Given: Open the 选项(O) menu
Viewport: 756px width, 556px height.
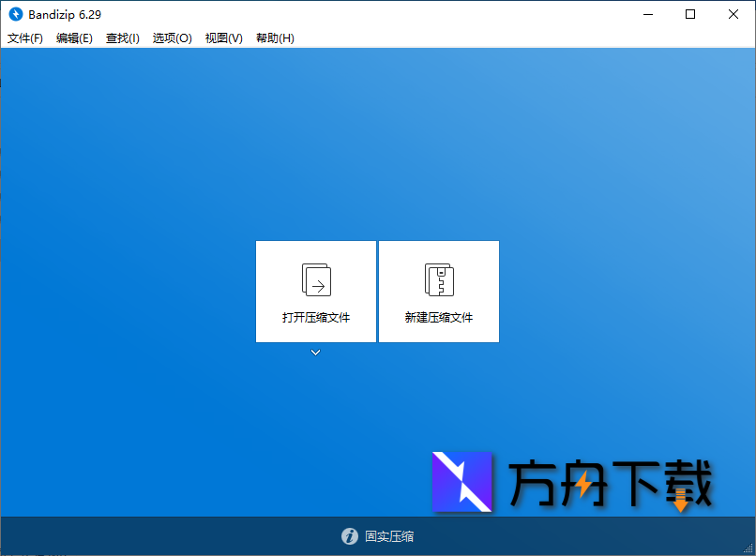Looking at the screenshot, I should pos(171,38).
